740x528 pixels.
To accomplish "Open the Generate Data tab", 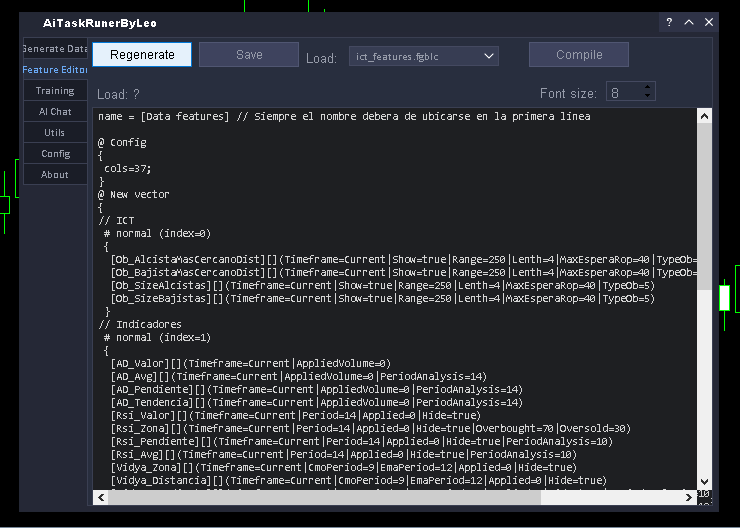I will pos(55,49).
